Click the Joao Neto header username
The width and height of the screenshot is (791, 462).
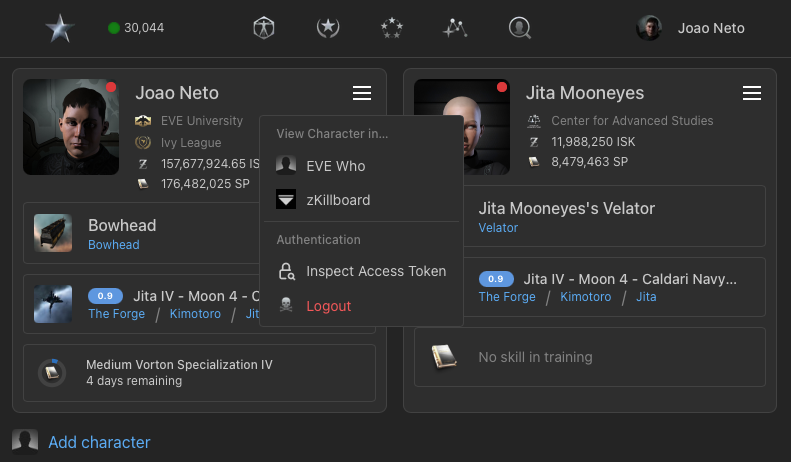pyautogui.click(x=711, y=28)
